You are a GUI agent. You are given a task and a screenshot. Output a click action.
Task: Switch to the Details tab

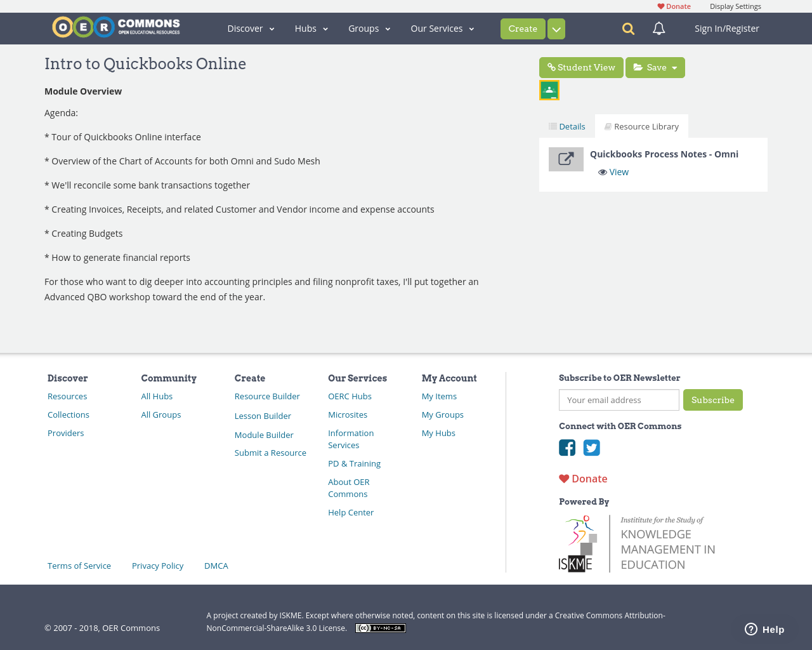point(566,126)
